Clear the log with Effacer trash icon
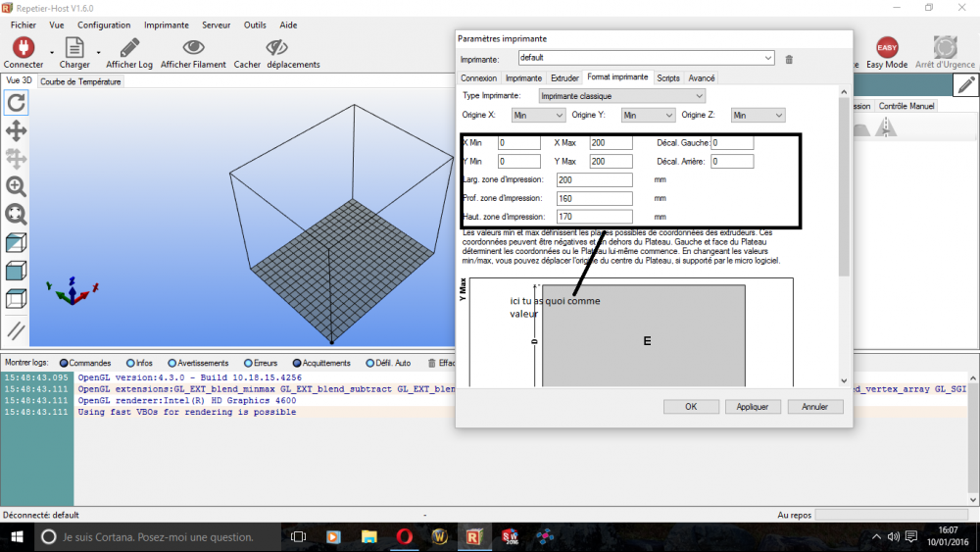 click(432, 363)
